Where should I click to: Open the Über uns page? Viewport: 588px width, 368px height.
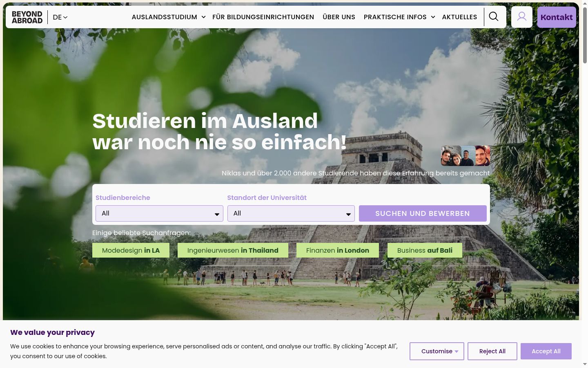(339, 17)
